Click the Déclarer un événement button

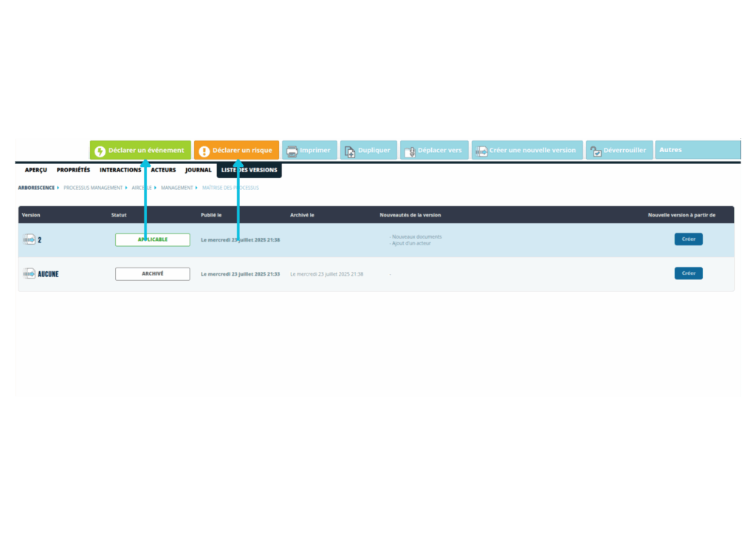[140, 150]
